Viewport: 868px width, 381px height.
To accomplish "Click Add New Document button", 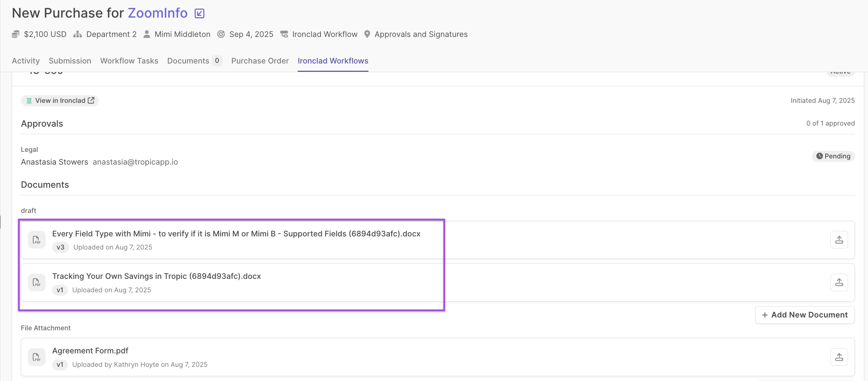I will tap(805, 315).
